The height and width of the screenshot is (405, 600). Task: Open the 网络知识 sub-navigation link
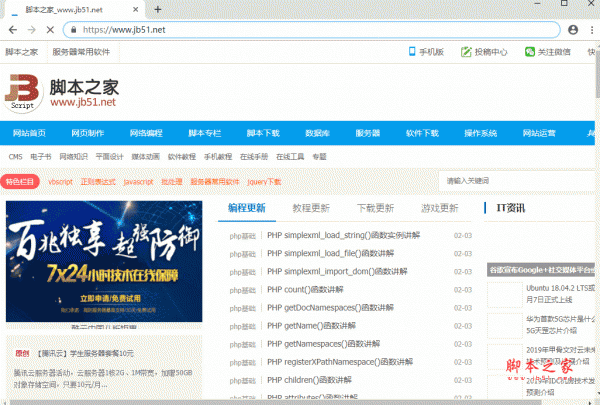(73, 157)
